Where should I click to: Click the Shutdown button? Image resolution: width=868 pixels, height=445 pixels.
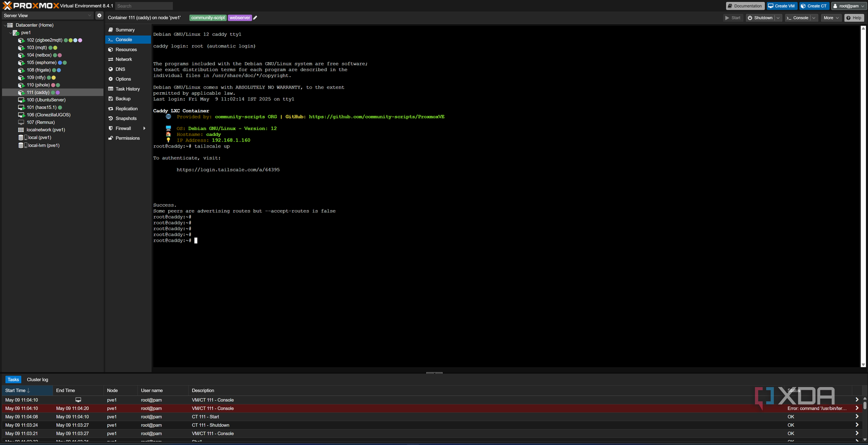(x=760, y=18)
